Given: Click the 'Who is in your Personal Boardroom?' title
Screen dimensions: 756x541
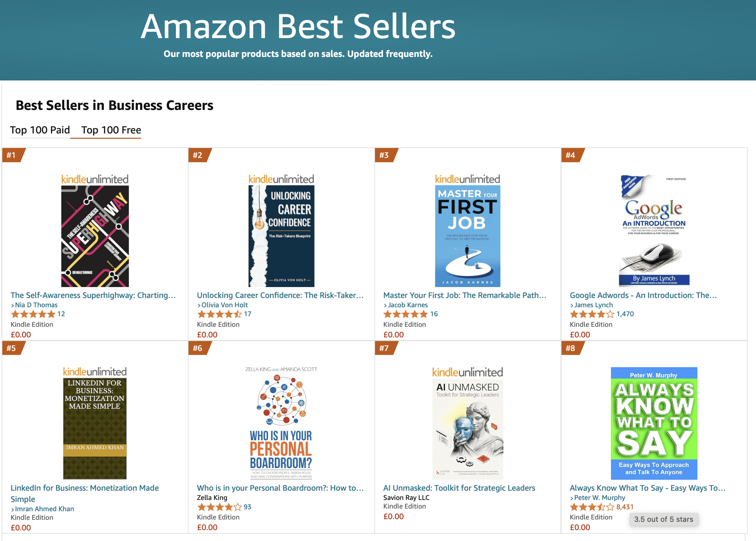Looking at the screenshot, I should pos(280,488).
